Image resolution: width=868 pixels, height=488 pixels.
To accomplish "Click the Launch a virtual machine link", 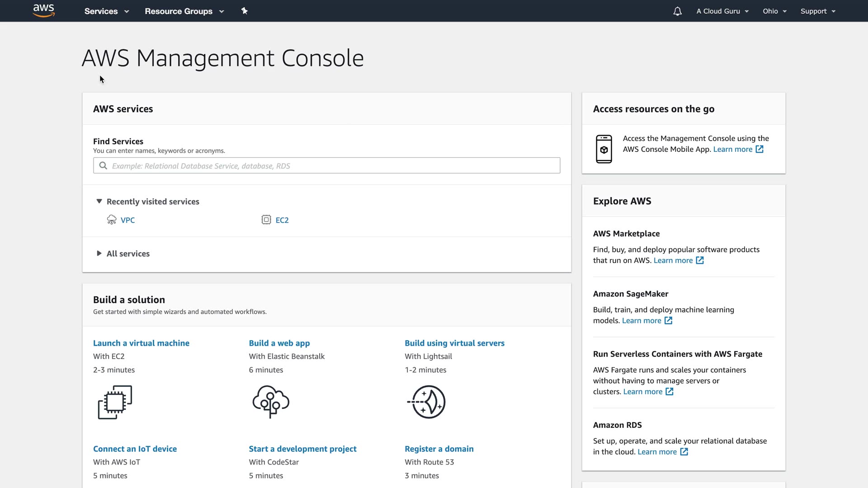I will click(141, 343).
